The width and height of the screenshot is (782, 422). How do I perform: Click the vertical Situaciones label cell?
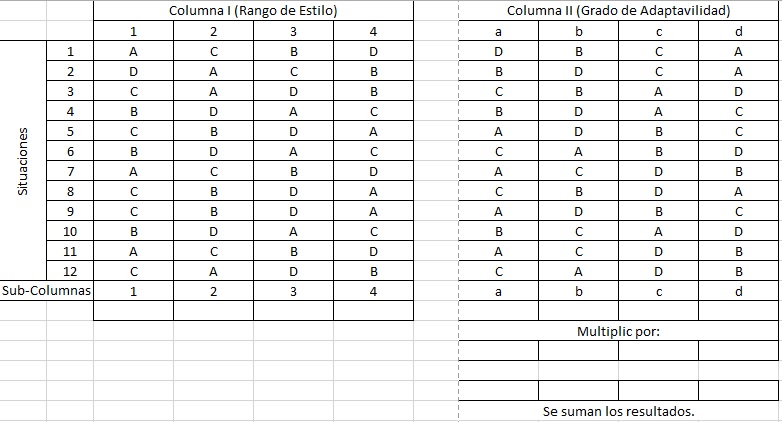point(23,160)
